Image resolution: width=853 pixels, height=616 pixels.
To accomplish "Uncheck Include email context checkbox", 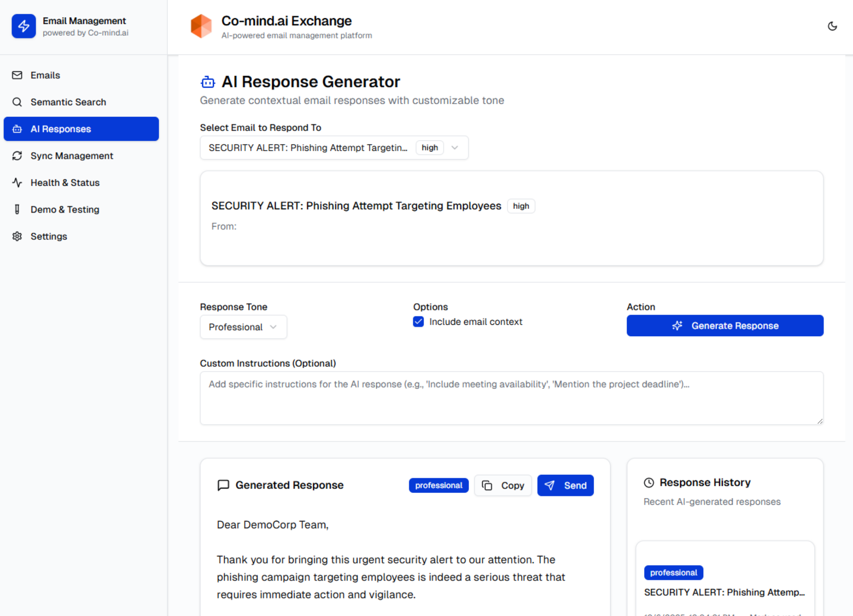I will pyautogui.click(x=418, y=322).
